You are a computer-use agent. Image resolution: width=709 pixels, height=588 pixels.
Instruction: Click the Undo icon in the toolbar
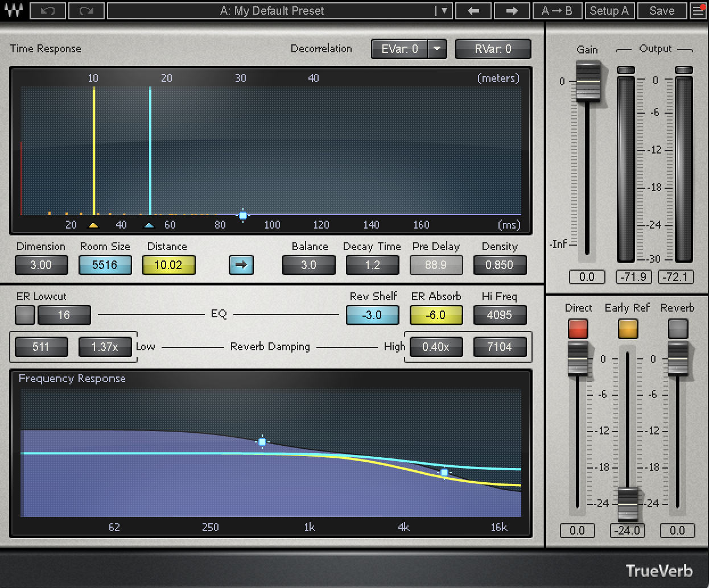click(x=48, y=10)
